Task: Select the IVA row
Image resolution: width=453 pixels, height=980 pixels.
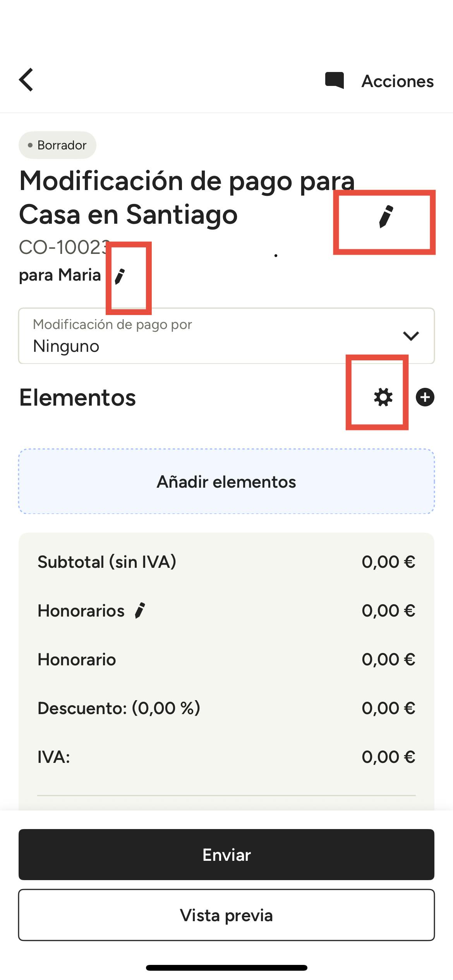Action: click(x=226, y=757)
